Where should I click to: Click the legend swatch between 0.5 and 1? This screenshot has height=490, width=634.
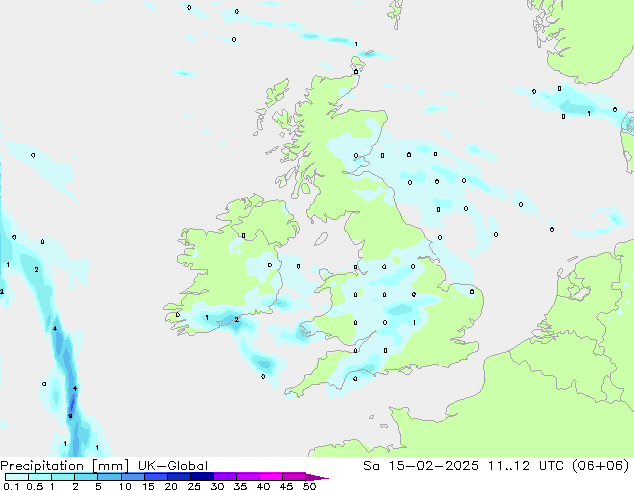(x=40, y=477)
